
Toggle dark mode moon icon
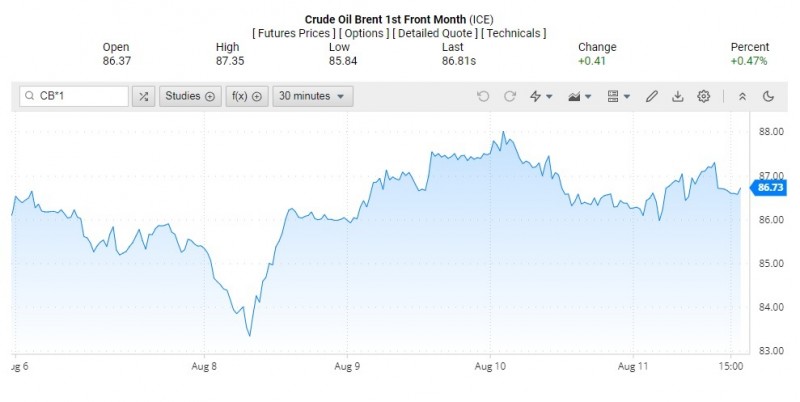[x=768, y=96]
